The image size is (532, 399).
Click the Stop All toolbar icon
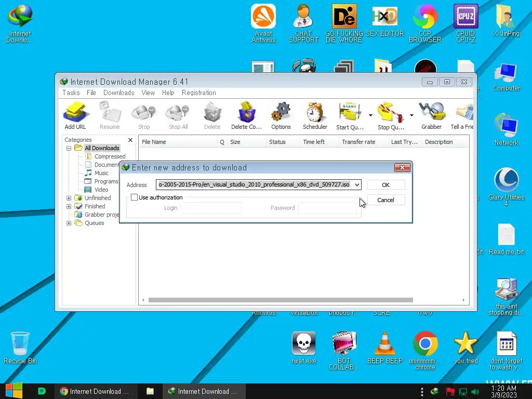point(178,115)
